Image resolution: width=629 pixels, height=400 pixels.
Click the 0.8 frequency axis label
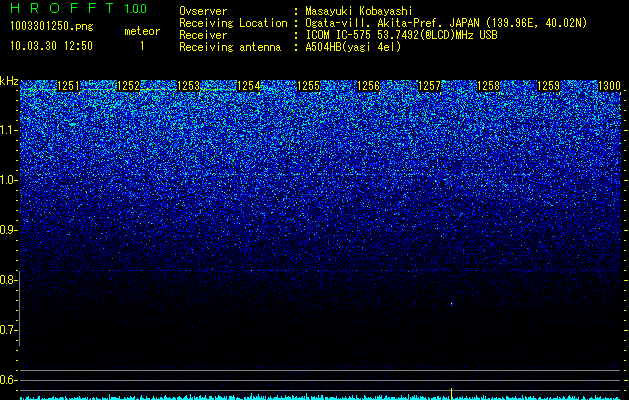(9, 280)
